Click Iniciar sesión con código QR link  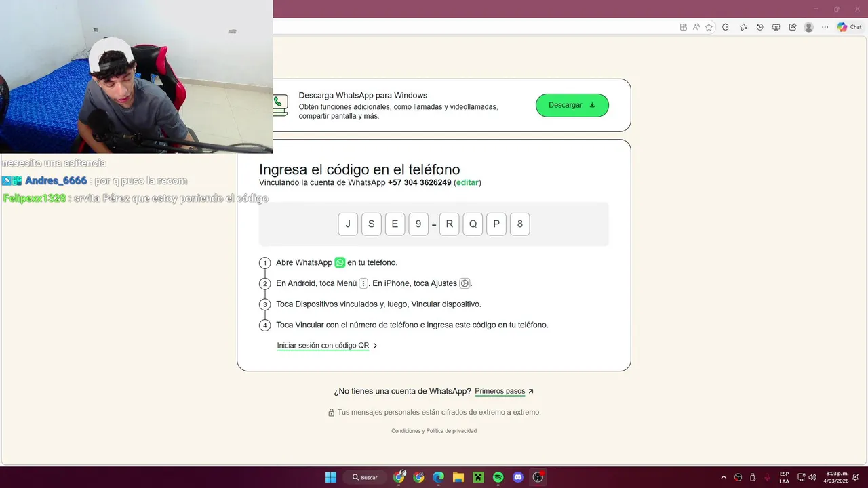pyautogui.click(x=323, y=346)
